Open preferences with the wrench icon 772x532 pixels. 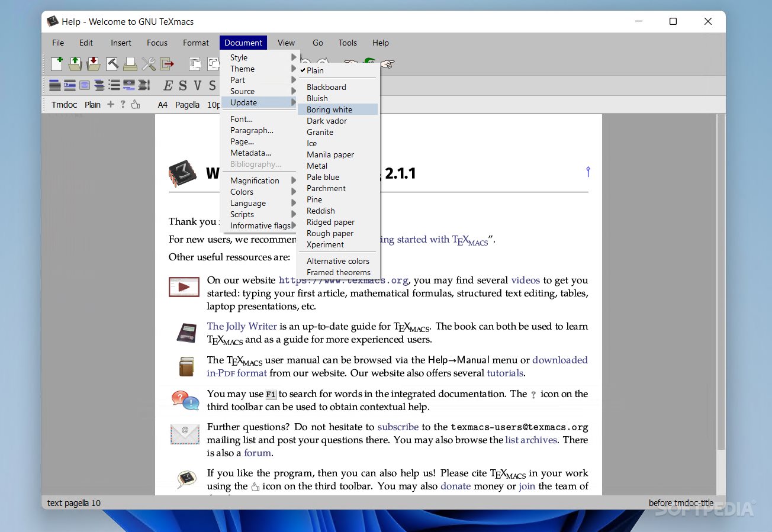coord(149,64)
